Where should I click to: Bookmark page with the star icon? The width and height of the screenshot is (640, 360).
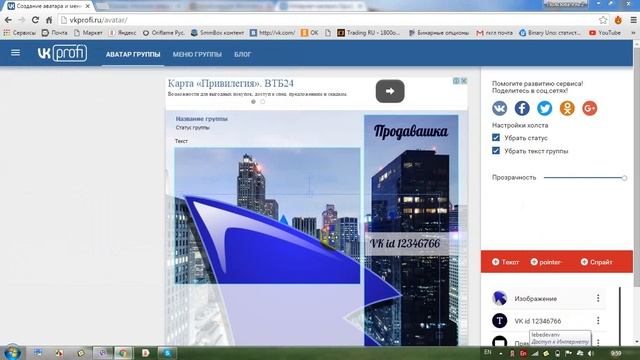pos(603,20)
